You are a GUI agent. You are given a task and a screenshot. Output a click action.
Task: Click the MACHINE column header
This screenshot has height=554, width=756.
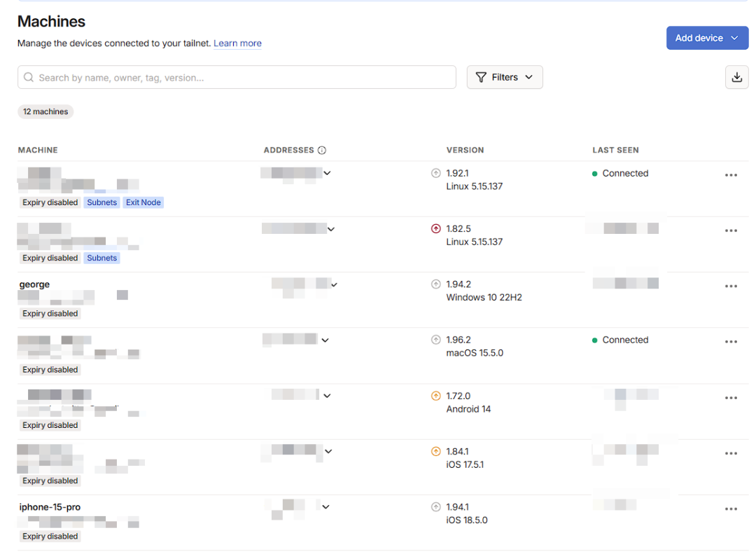click(x=38, y=150)
